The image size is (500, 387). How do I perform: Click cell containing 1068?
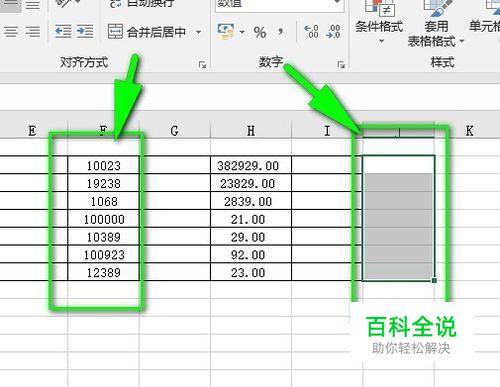(103, 201)
